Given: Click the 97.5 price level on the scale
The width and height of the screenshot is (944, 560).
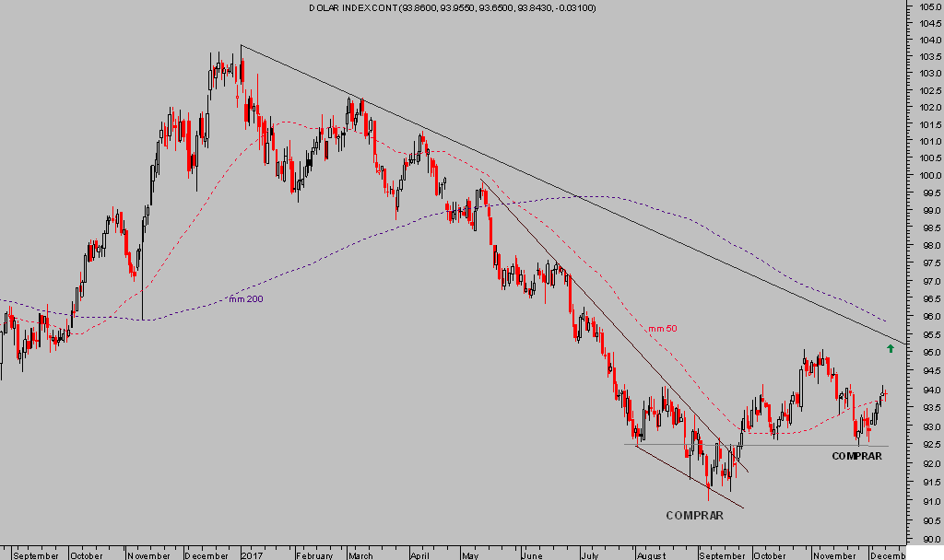Looking at the screenshot, I should (928, 264).
